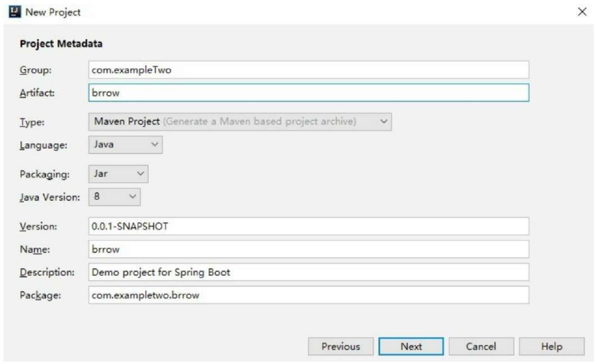
Task: Select the Version field showing 0.0.1-SNAPSHOT
Action: (x=308, y=226)
